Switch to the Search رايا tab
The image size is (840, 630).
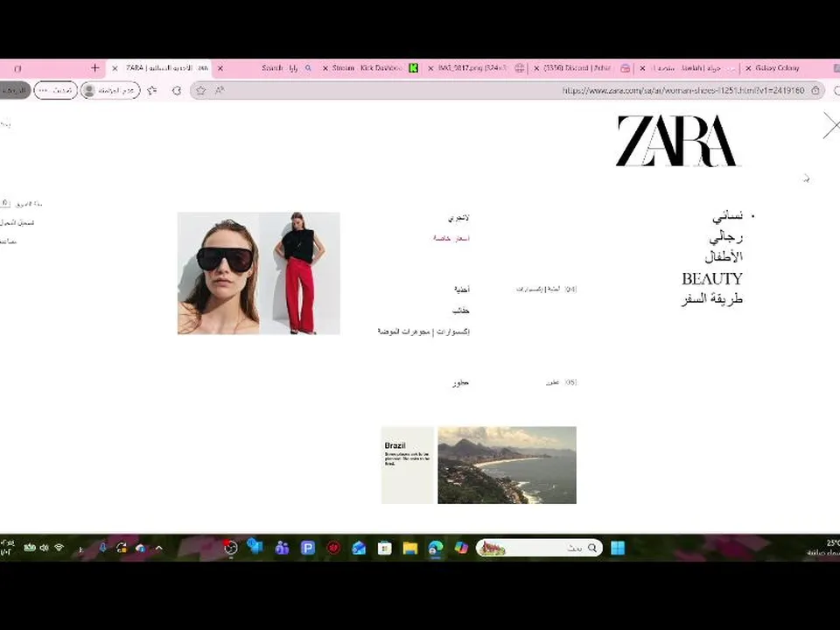point(280,68)
